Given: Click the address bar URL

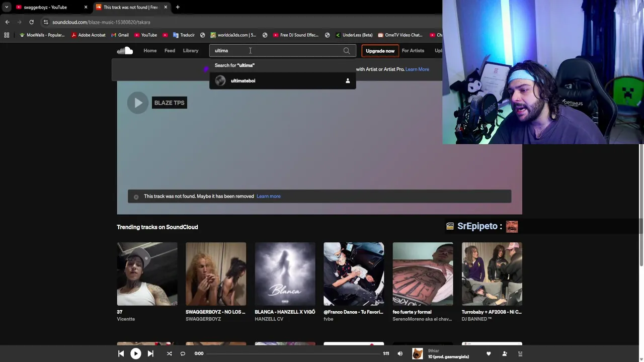Looking at the screenshot, I should [x=101, y=22].
